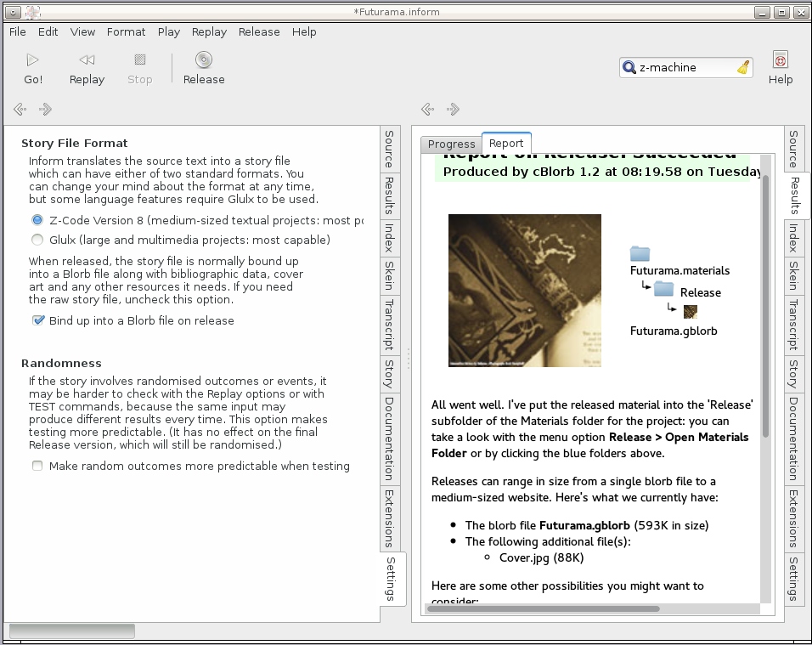This screenshot has height=645, width=812.
Task: Click the window menu icon in title bar
Action: [13, 12]
